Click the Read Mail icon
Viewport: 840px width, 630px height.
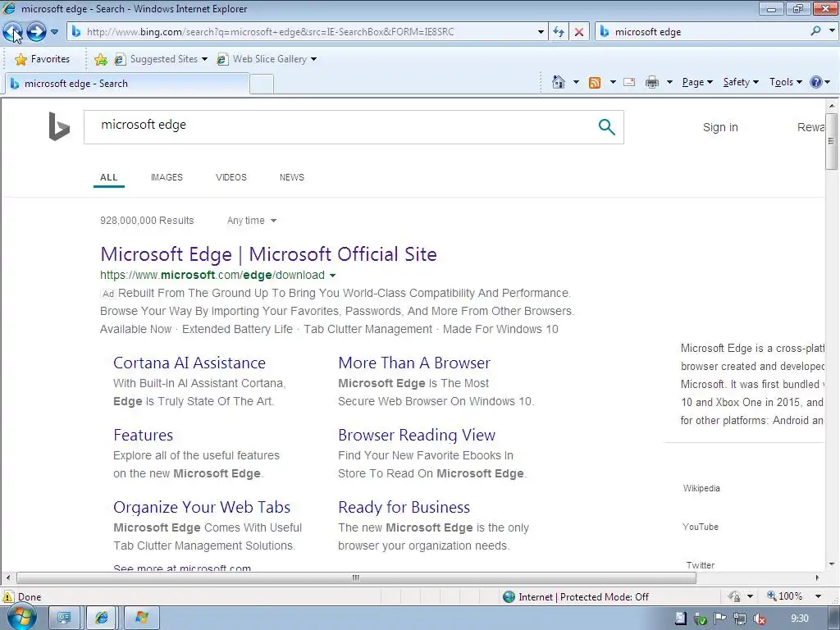coord(629,82)
